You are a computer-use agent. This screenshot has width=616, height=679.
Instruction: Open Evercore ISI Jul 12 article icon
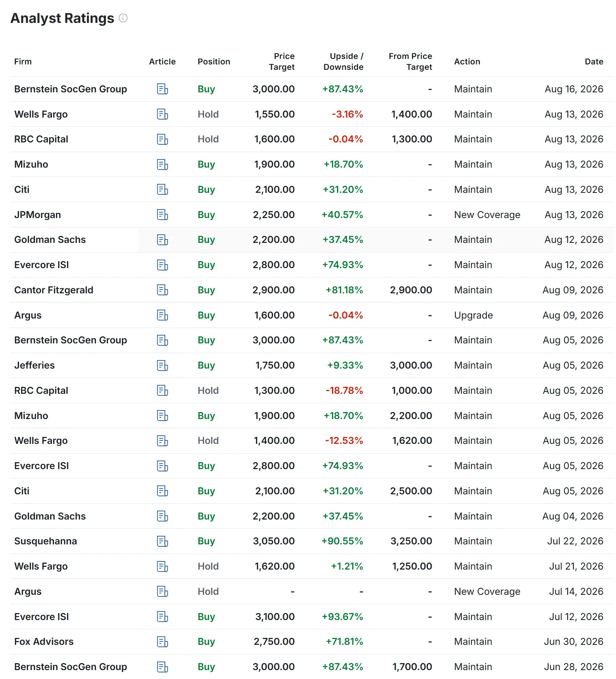(x=162, y=617)
